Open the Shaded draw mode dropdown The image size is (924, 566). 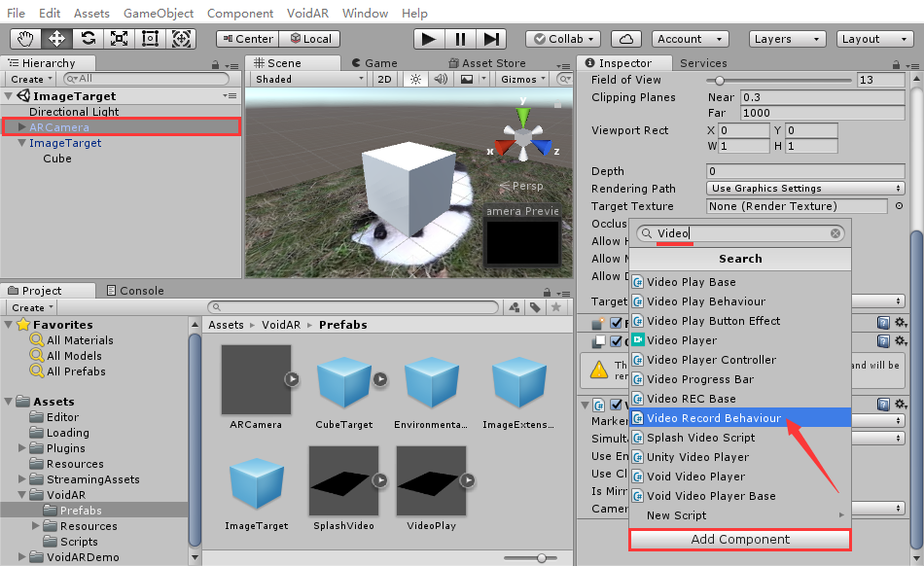point(308,79)
